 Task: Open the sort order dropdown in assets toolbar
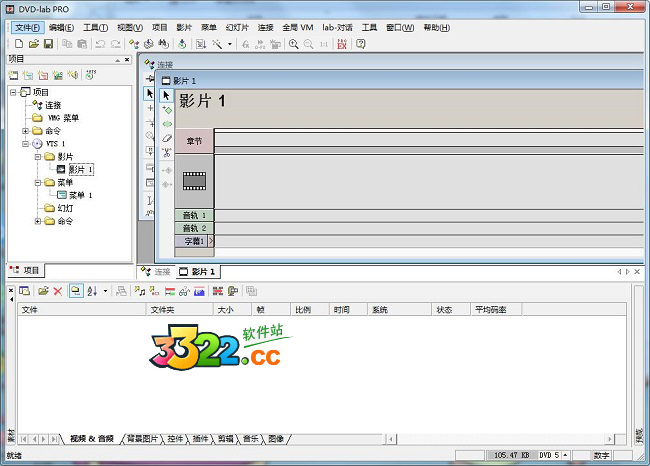click(x=105, y=291)
